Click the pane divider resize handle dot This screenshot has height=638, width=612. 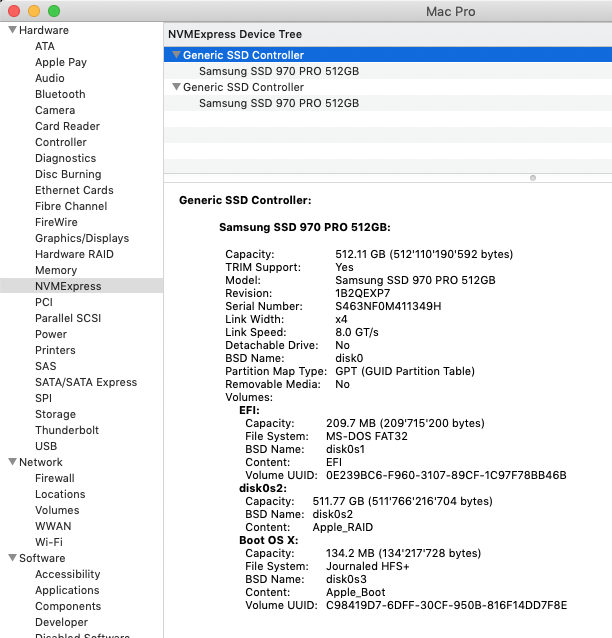(x=533, y=178)
